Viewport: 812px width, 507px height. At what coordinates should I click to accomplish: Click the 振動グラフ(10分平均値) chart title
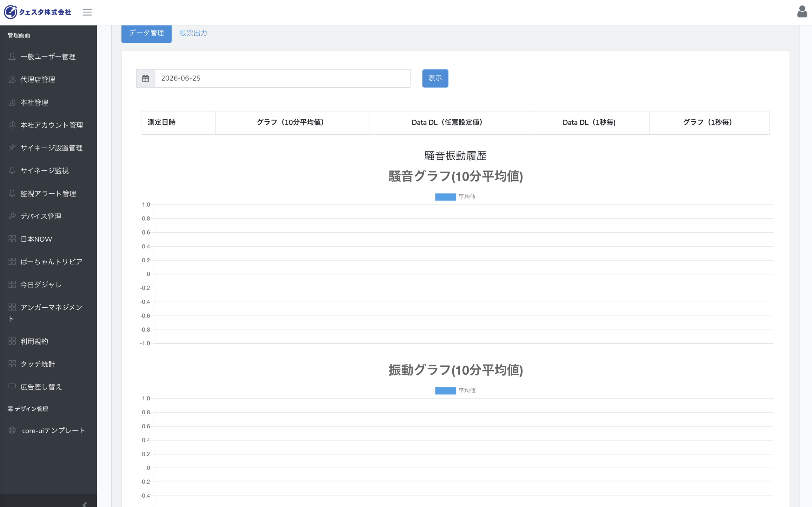[456, 370]
